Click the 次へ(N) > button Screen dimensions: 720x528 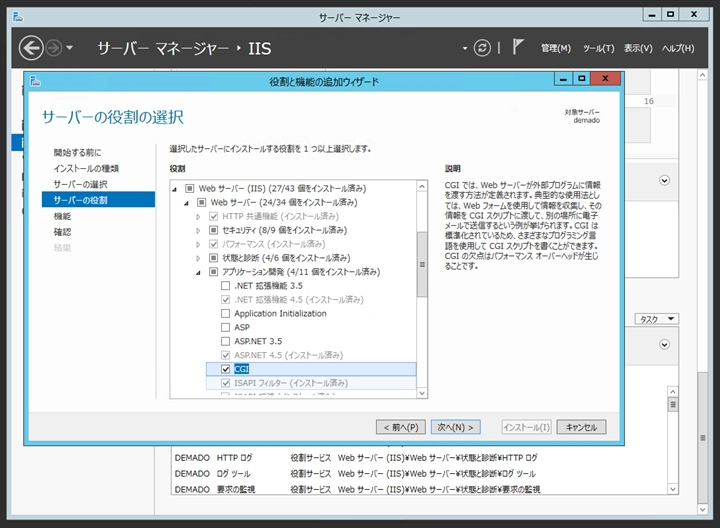coord(456,427)
